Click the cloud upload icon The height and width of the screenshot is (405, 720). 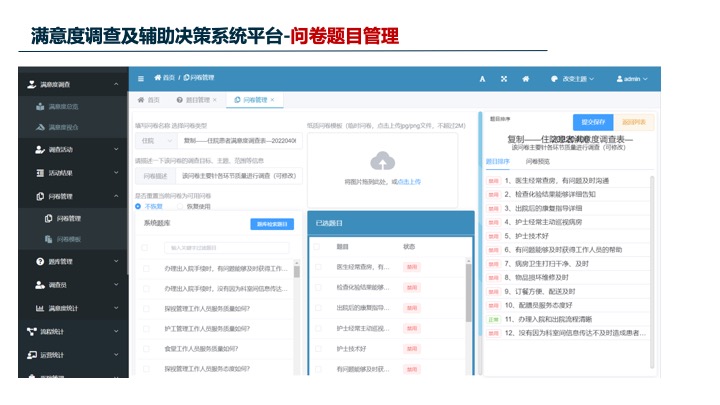click(382, 161)
